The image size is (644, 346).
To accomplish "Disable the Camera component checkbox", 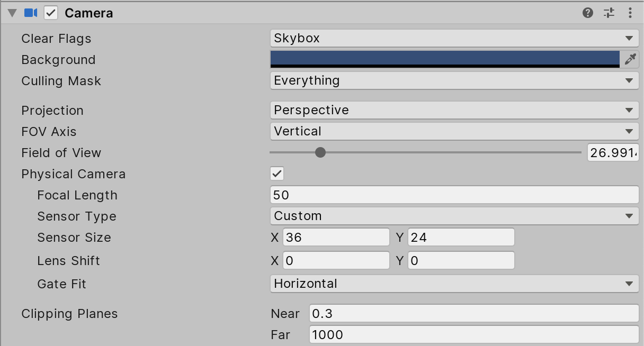I will pyautogui.click(x=51, y=13).
